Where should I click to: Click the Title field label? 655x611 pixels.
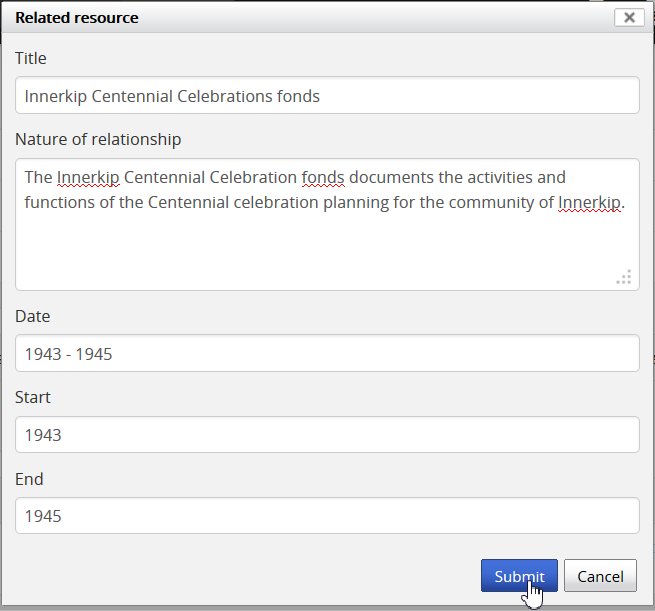[31, 59]
